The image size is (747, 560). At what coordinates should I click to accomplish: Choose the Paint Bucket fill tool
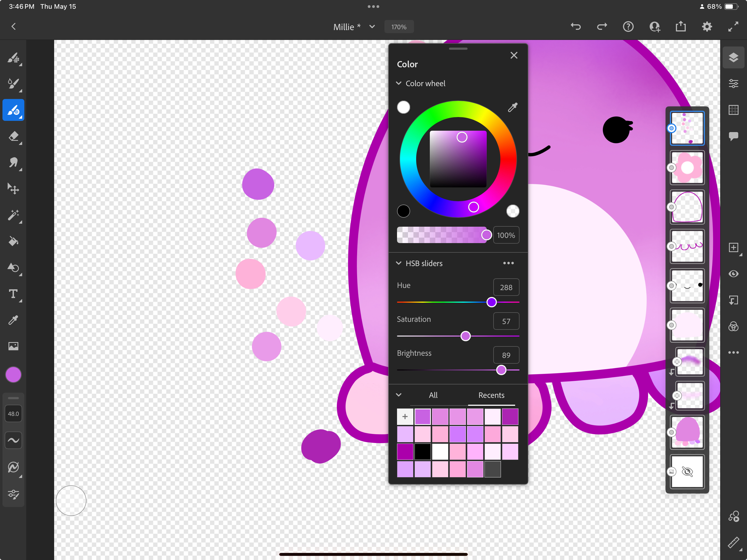[x=13, y=241]
